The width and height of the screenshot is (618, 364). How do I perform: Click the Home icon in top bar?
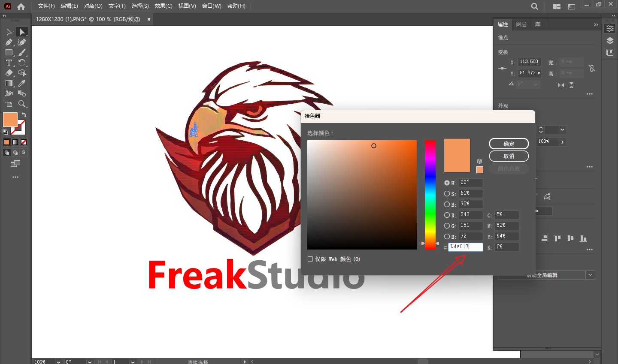(x=21, y=6)
